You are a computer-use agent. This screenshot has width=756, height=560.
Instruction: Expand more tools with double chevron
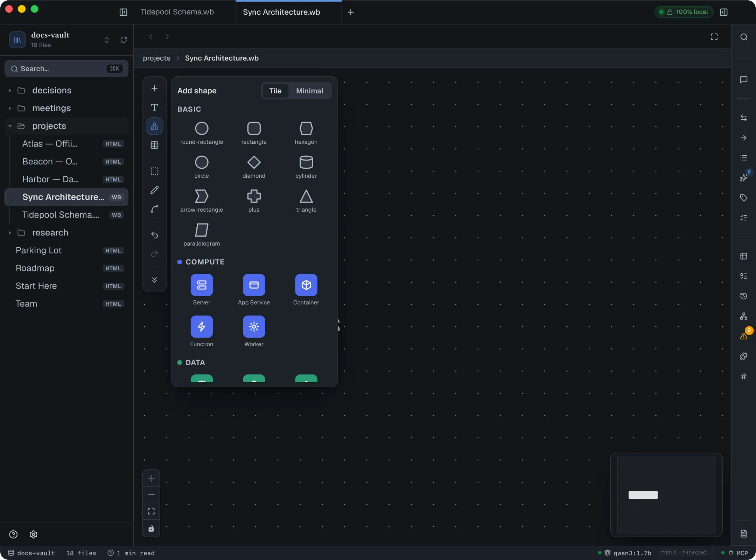(154, 280)
